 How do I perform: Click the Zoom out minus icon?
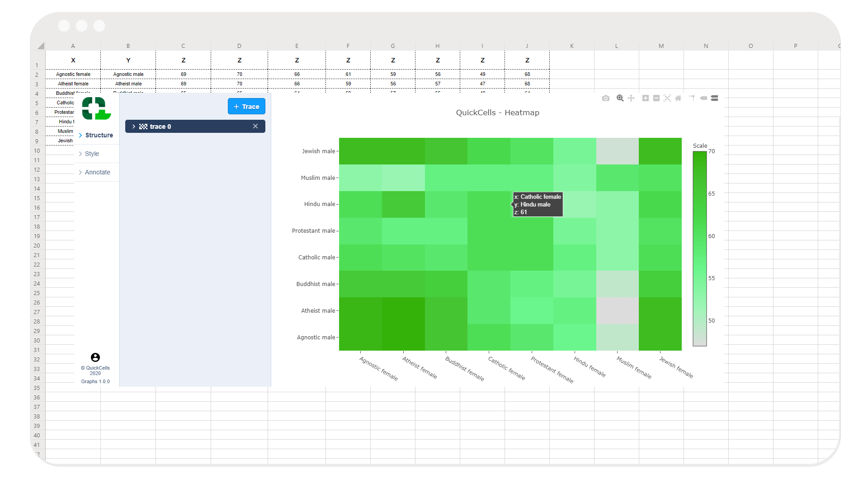point(656,98)
